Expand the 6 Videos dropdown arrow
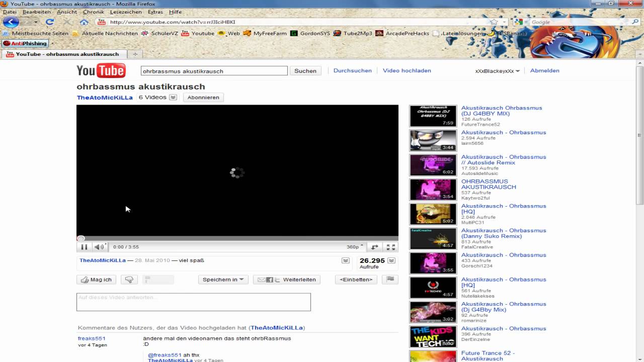Viewport: 644px width, 362px height. tap(173, 98)
